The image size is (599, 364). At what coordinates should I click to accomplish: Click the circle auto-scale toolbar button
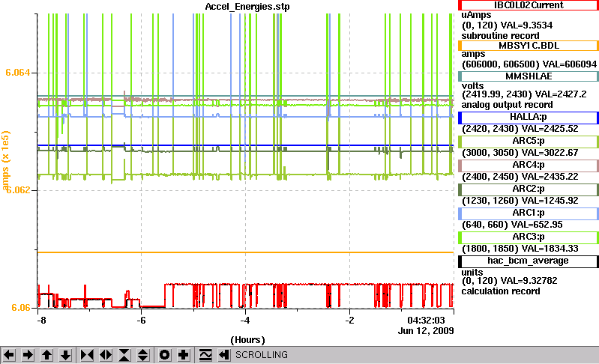(165, 355)
